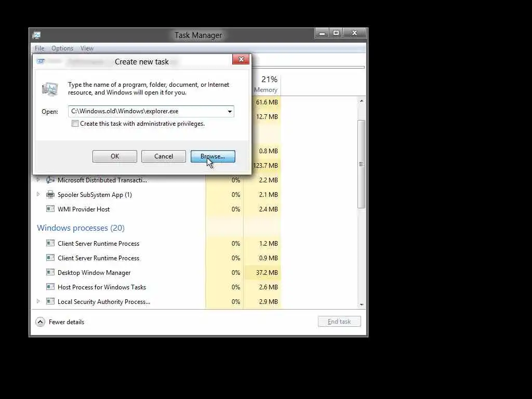532x399 pixels.
Task: Click OK in Create new task dialog
Action: pos(115,156)
